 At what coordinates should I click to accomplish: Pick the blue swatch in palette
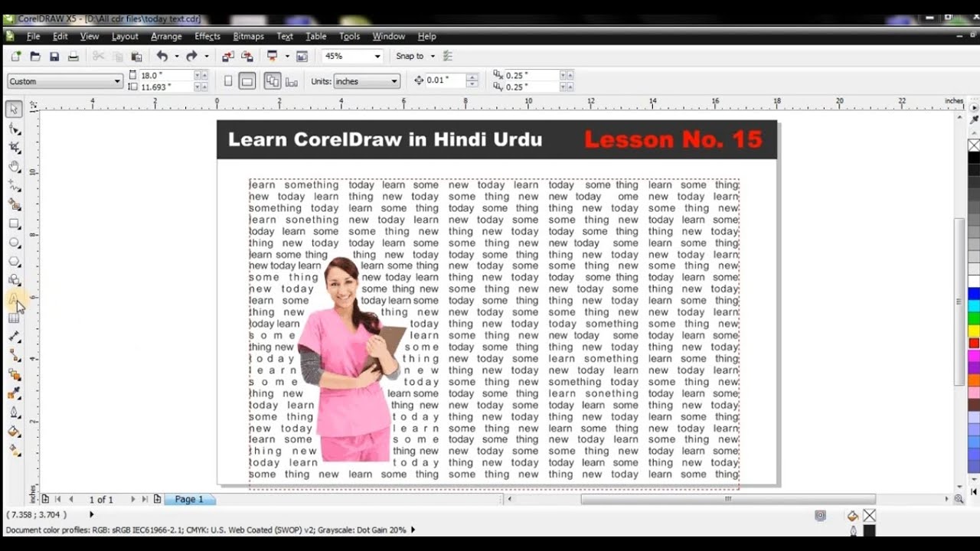(974, 293)
